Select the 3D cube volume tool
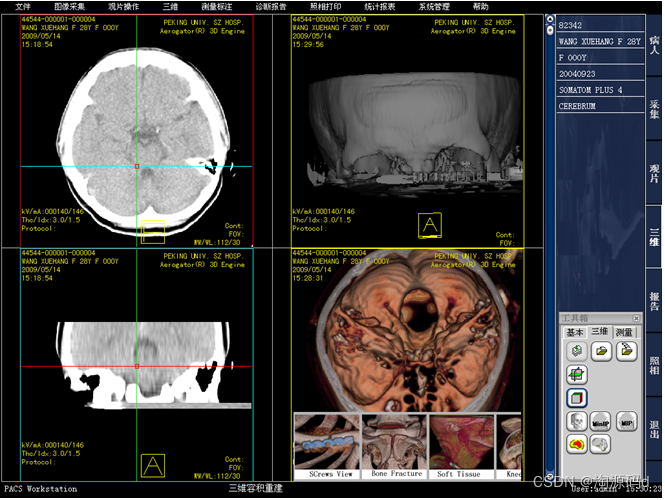This screenshot has width=665, height=500. [x=576, y=398]
